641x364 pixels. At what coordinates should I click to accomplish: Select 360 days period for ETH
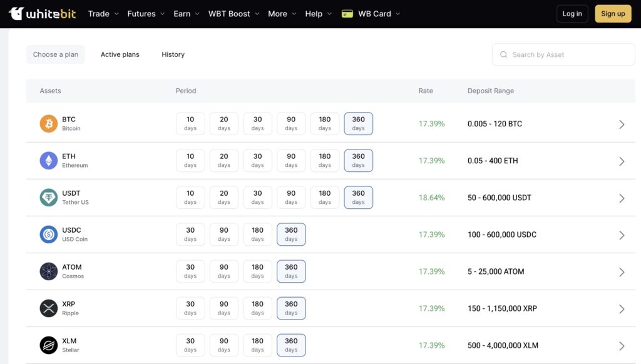click(x=359, y=161)
